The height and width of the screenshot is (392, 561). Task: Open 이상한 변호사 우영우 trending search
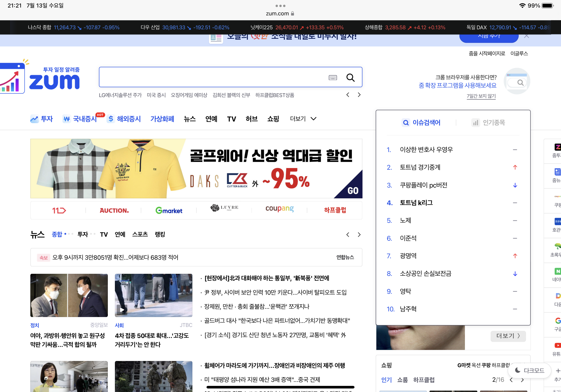click(x=426, y=149)
